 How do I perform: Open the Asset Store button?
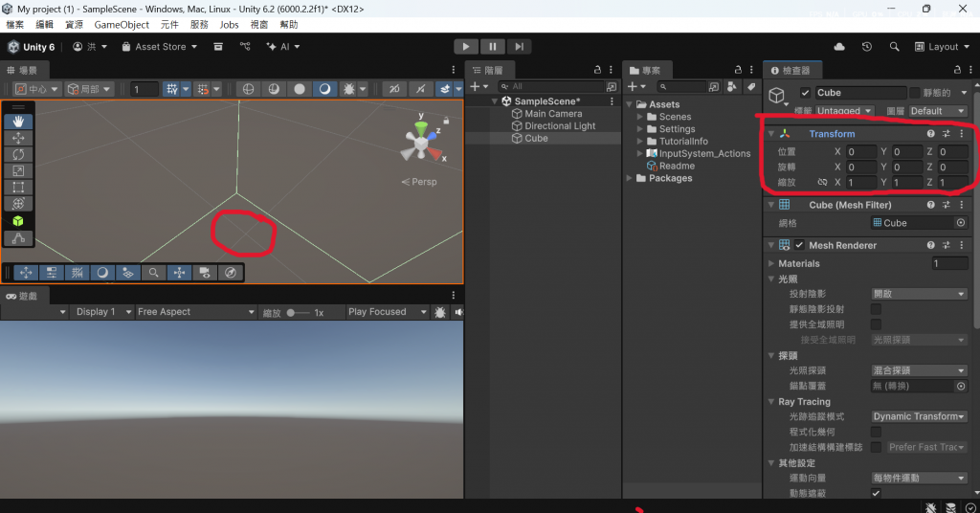point(160,47)
